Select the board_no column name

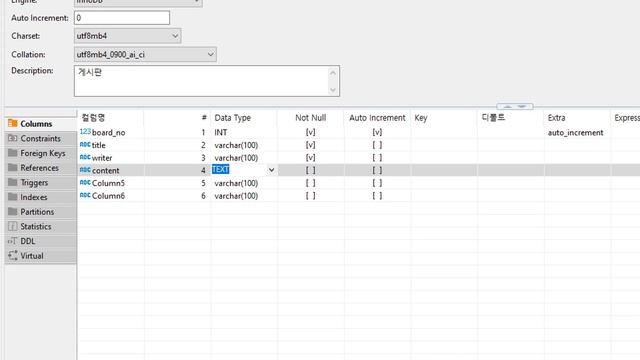point(109,133)
